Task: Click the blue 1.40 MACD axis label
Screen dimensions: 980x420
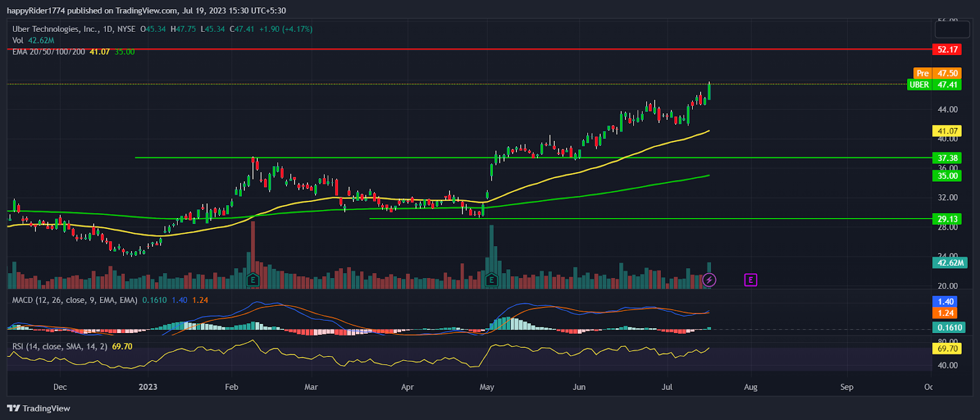Action: (x=946, y=301)
